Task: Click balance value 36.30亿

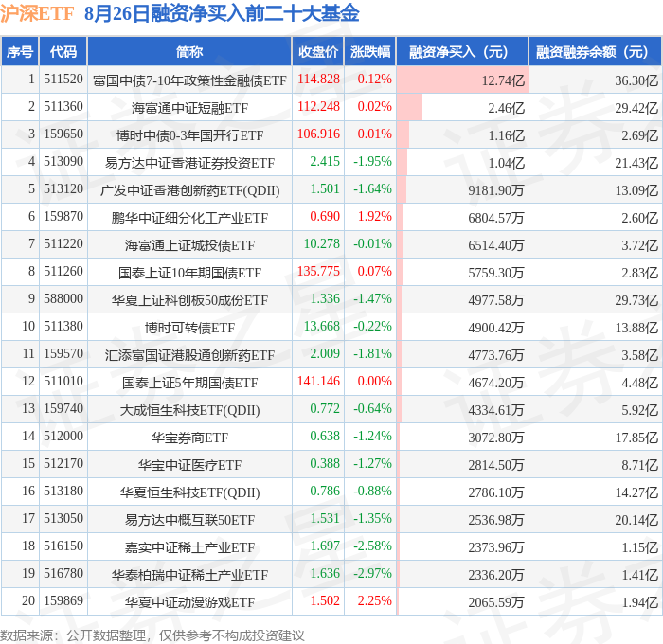Action: [x=636, y=80]
